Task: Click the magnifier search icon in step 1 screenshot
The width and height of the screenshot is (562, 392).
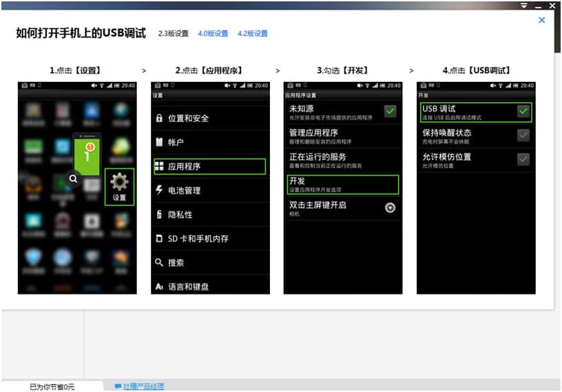Action: click(73, 178)
